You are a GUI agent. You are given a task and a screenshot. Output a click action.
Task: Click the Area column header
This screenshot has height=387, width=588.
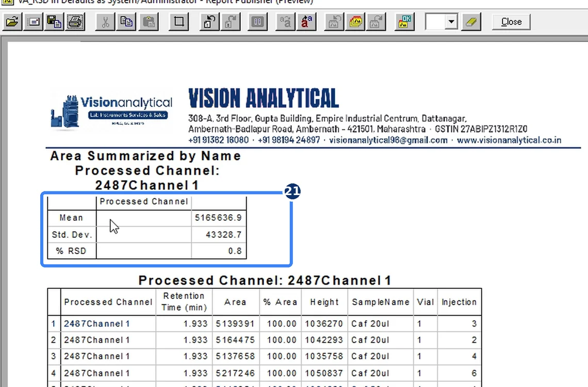tap(235, 302)
